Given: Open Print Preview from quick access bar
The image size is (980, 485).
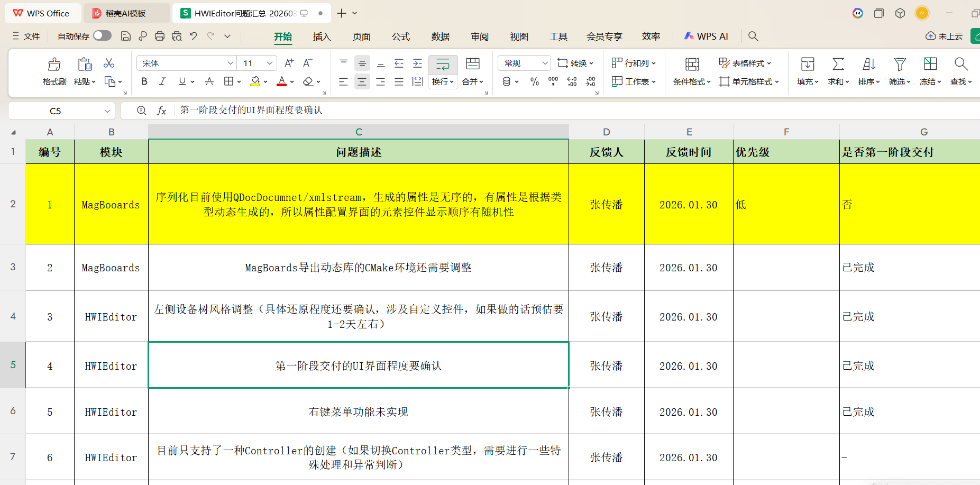Looking at the screenshot, I should (177, 36).
